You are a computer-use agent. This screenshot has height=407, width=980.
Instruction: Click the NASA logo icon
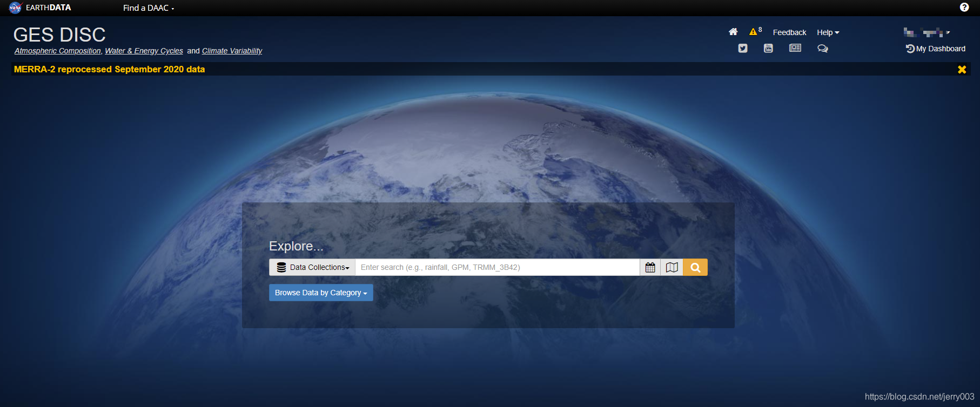click(15, 8)
